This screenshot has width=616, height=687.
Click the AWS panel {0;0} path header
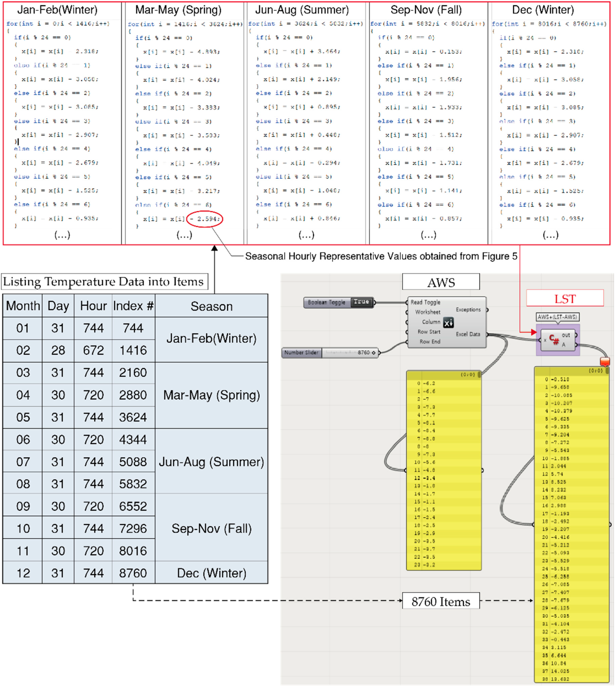coord(467,374)
